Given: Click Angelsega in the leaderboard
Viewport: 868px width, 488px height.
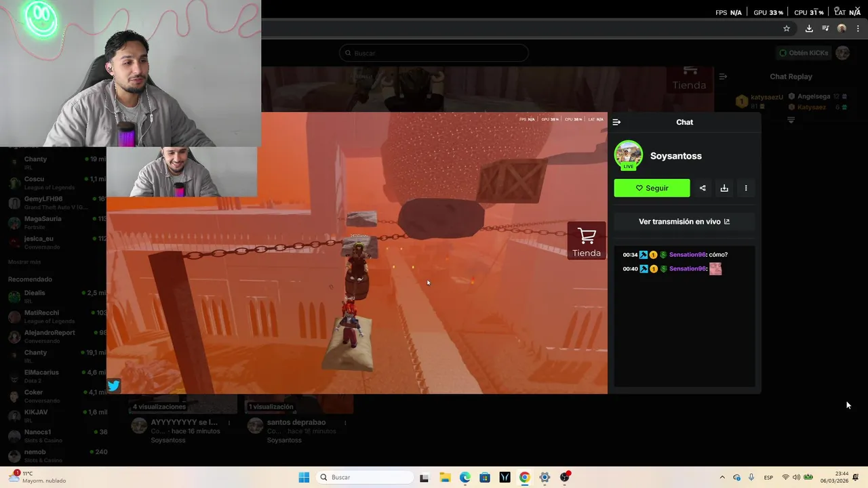Looking at the screenshot, I should [x=814, y=97].
